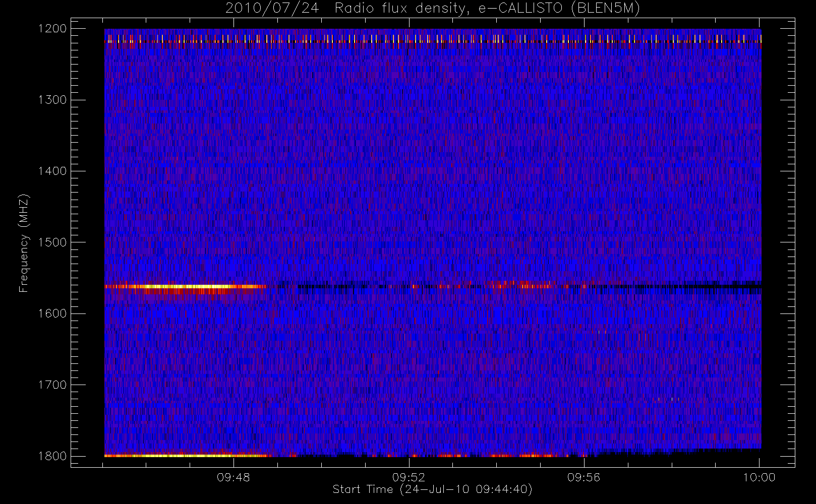Click the bright yellow band at 1800 MHz

[187, 456]
